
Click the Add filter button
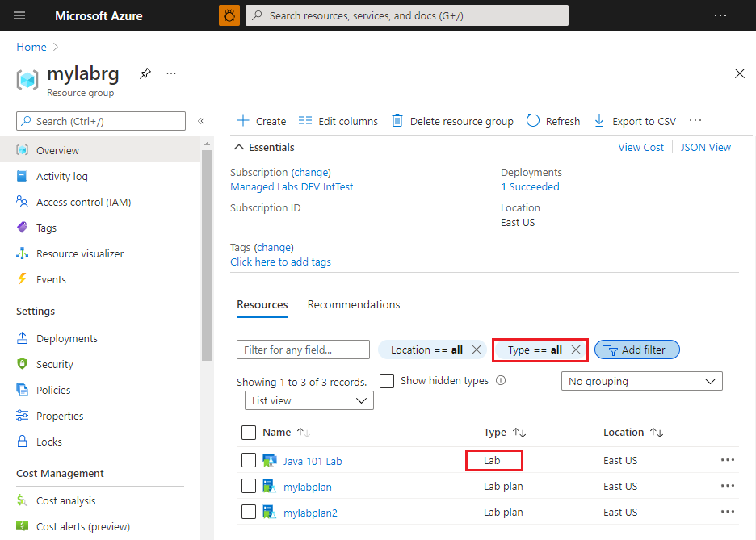[x=637, y=350]
